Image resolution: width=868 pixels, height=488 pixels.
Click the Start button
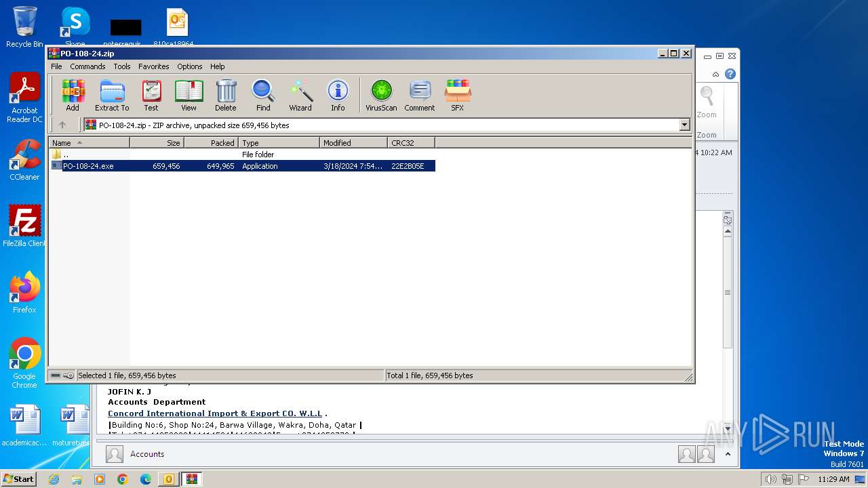click(x=18, y=479)
